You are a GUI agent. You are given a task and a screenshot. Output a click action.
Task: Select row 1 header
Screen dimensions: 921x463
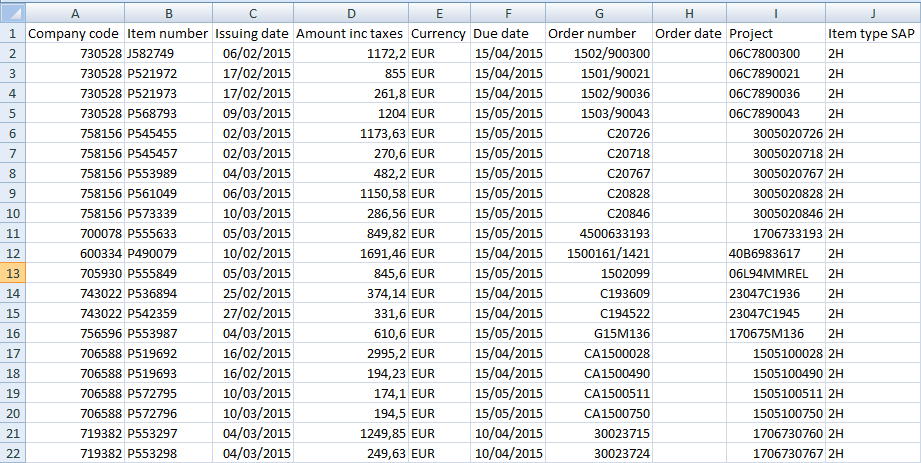tap(12, 33)
